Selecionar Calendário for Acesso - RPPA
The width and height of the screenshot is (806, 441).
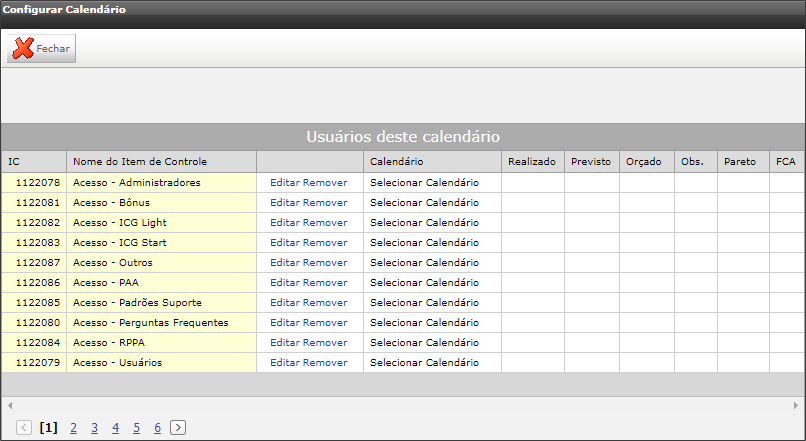425,343
